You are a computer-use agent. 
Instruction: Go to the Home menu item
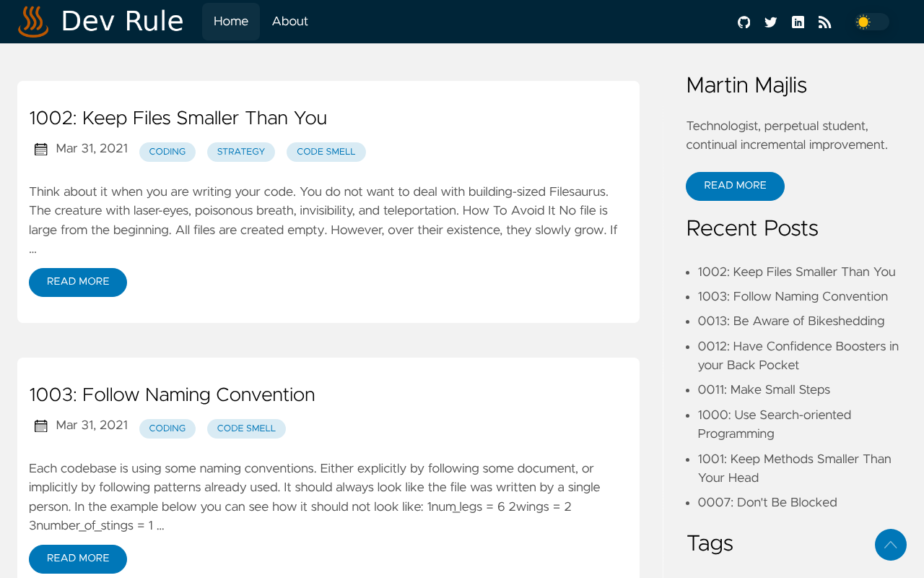(x=231, y=22)
